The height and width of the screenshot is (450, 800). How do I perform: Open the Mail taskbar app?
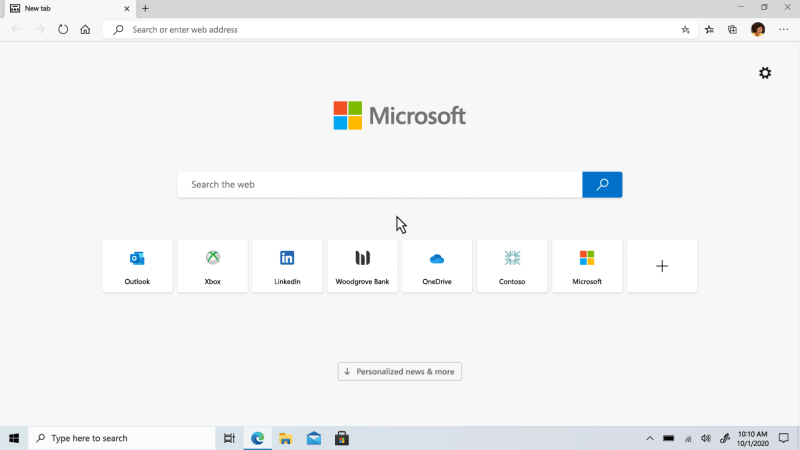coord(314,438)
